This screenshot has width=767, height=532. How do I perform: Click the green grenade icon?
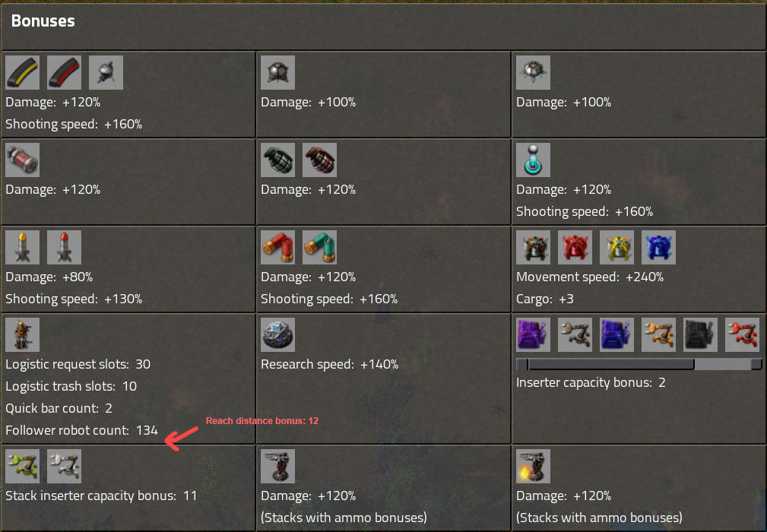tap(278, 160)
